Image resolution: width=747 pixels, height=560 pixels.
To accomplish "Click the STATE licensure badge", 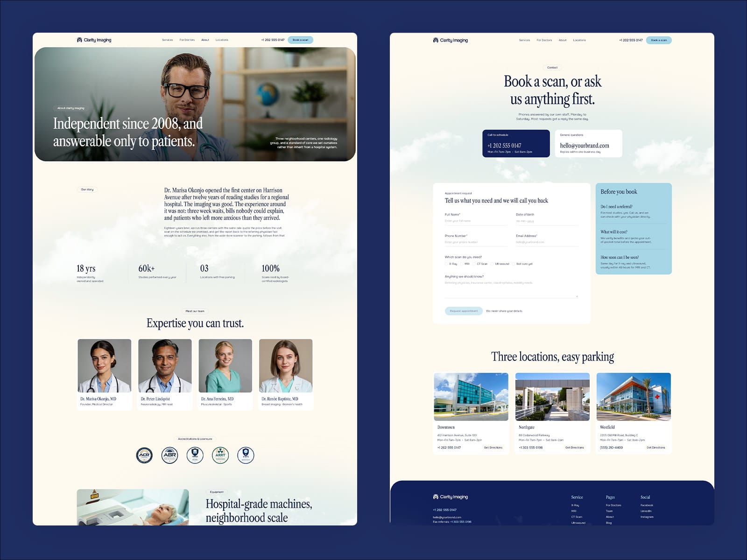I will 246,455.
